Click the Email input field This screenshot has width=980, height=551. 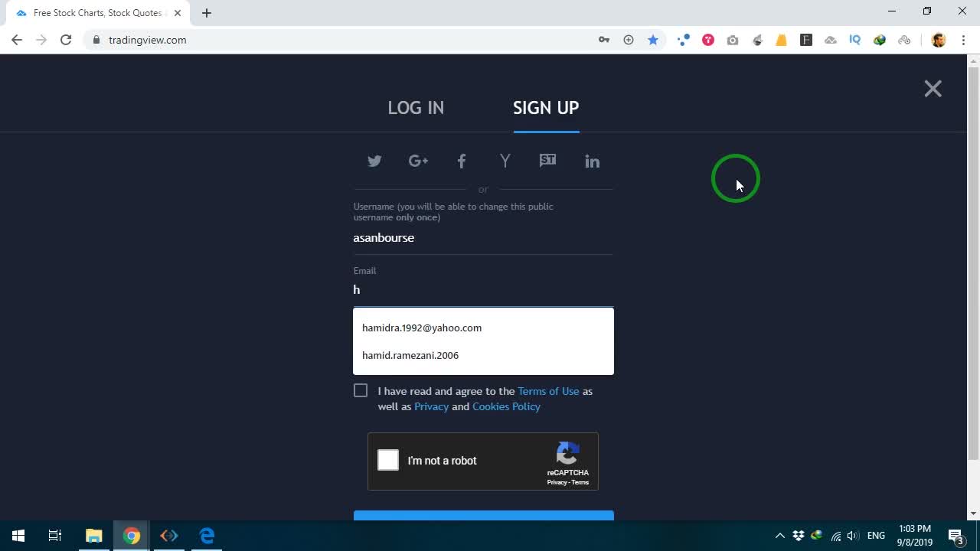(483, 290)
